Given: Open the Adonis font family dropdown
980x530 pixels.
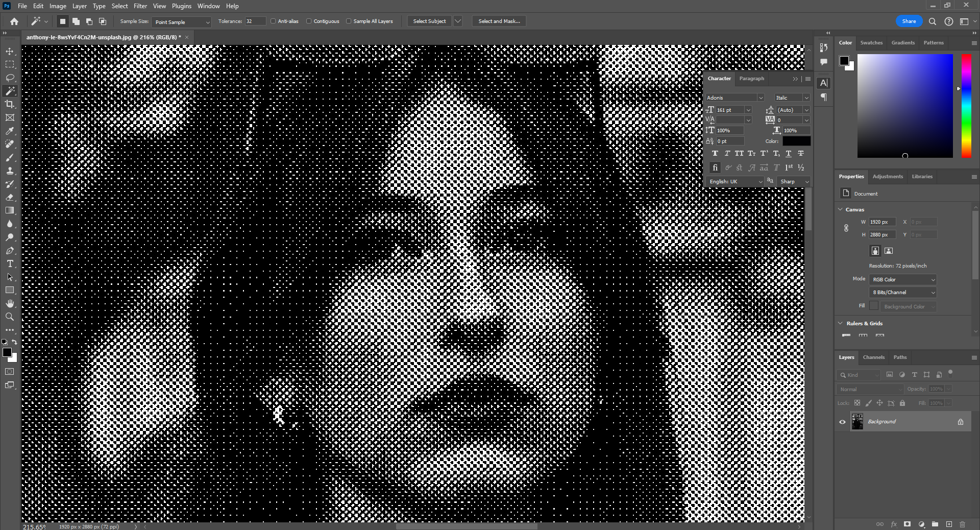Looking at the screenshot, I should tap(734, 98).
